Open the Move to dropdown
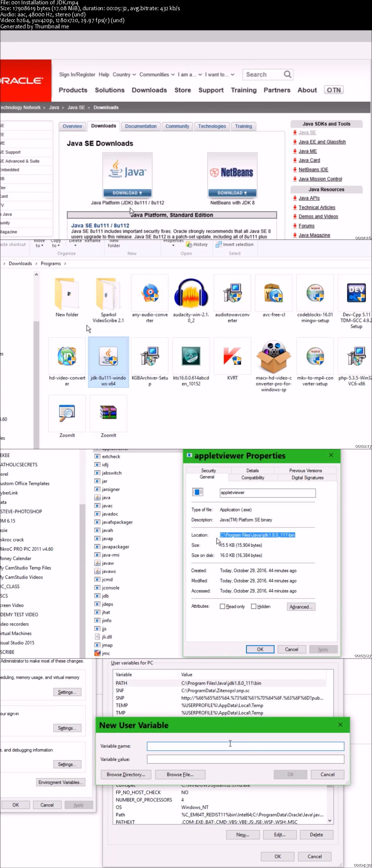The image size is (372, 868). (39, 244)
